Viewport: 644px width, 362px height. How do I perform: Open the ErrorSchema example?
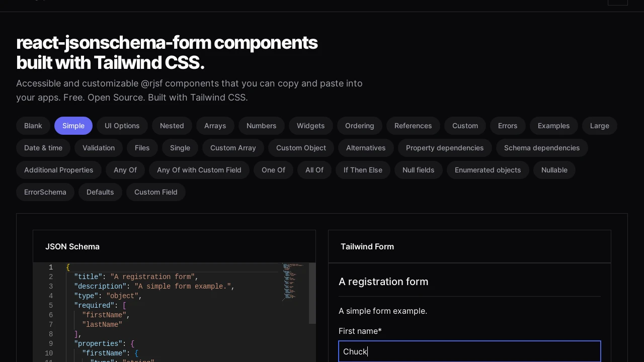point(45,192)
